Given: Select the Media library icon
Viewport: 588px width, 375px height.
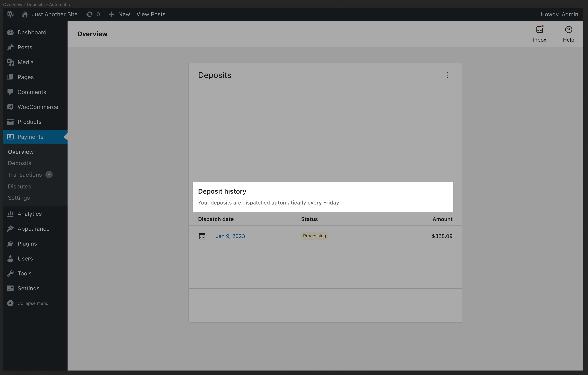Looking at the screenshot, I should pyautogui.click(x=10, y=62).
